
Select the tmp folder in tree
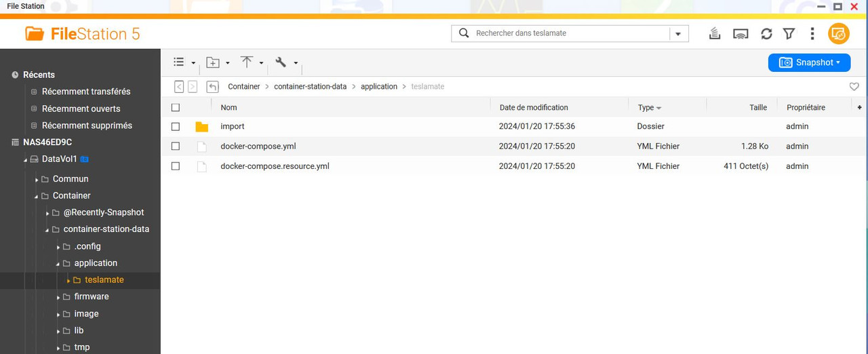pyautogui.click(x=82, y=347)
